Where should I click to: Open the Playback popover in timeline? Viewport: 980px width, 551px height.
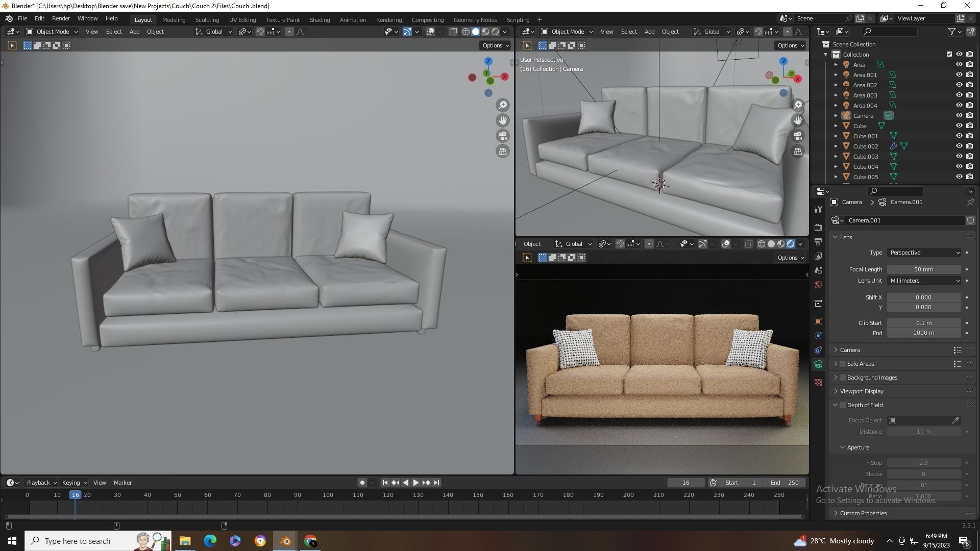41,483
